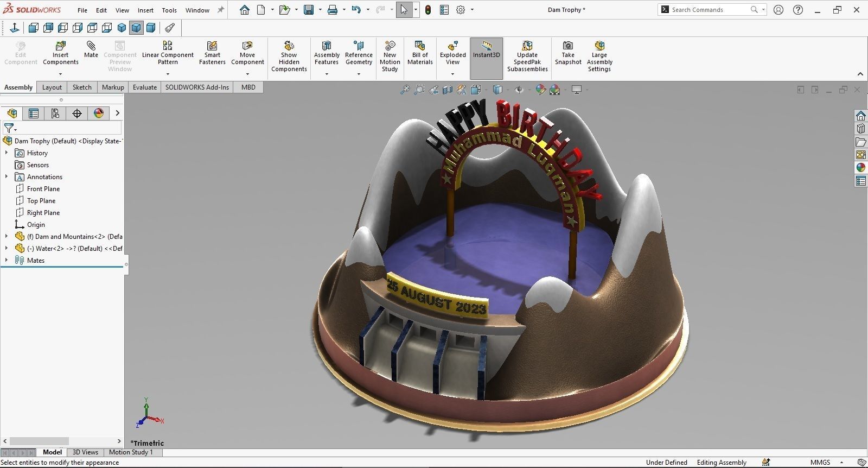Image resolution: width=868 pixels, height=468 pixels.
Task: Toggle the Select cursor tool
Action: pos(404,10)
